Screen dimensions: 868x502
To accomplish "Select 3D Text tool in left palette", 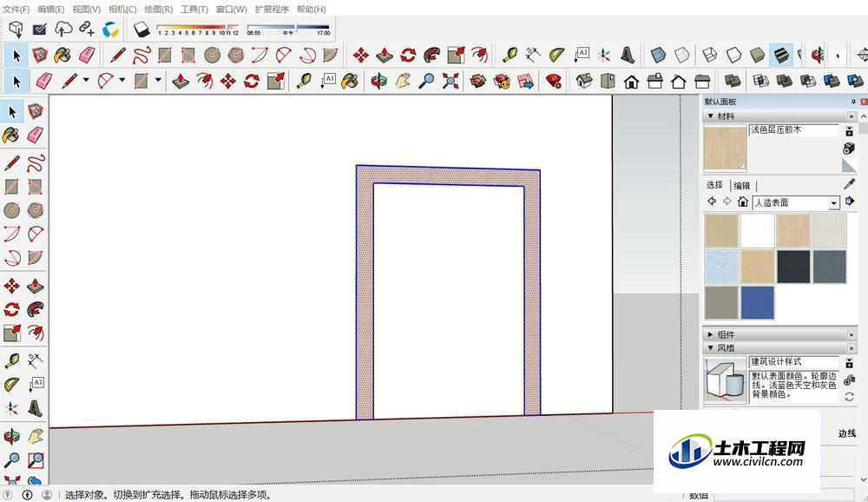I will [x=36, y=408].
